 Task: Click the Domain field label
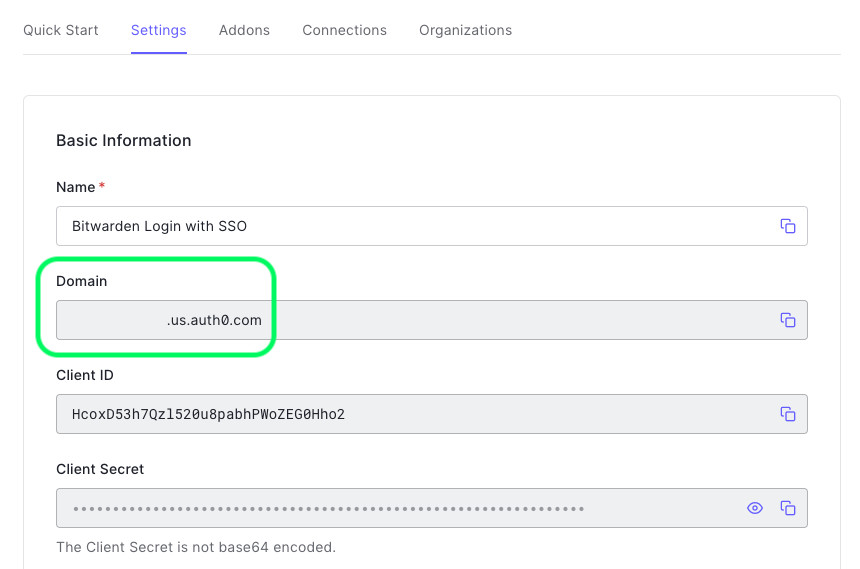[x=81, y=281]
